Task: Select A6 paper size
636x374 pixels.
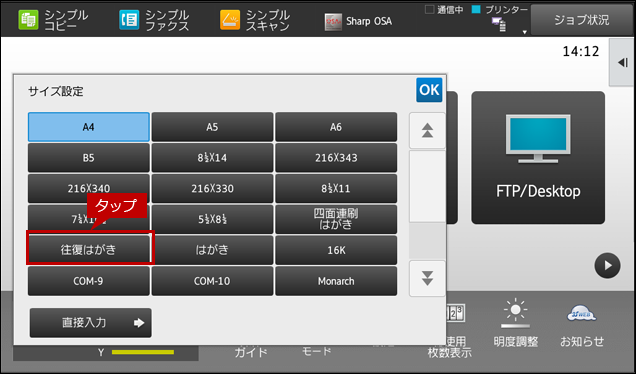Action: pyautogui.click(x=336, y=127)
